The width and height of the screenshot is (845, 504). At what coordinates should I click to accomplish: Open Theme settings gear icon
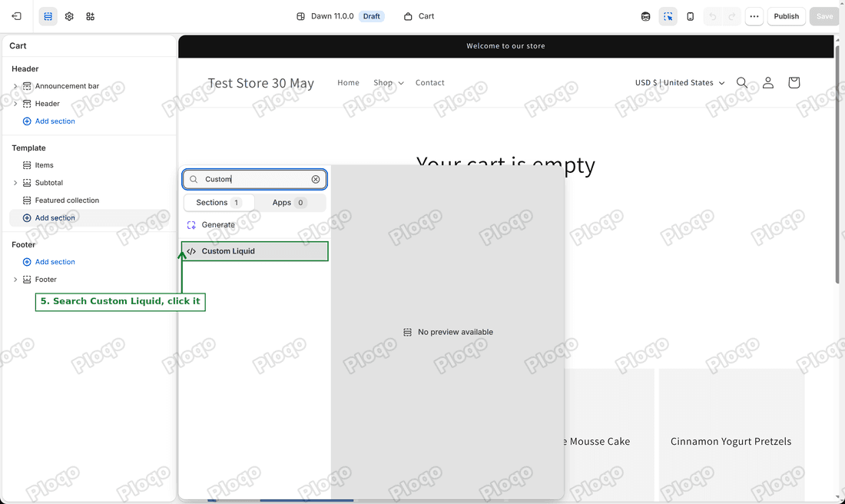[x=69, y=16]
